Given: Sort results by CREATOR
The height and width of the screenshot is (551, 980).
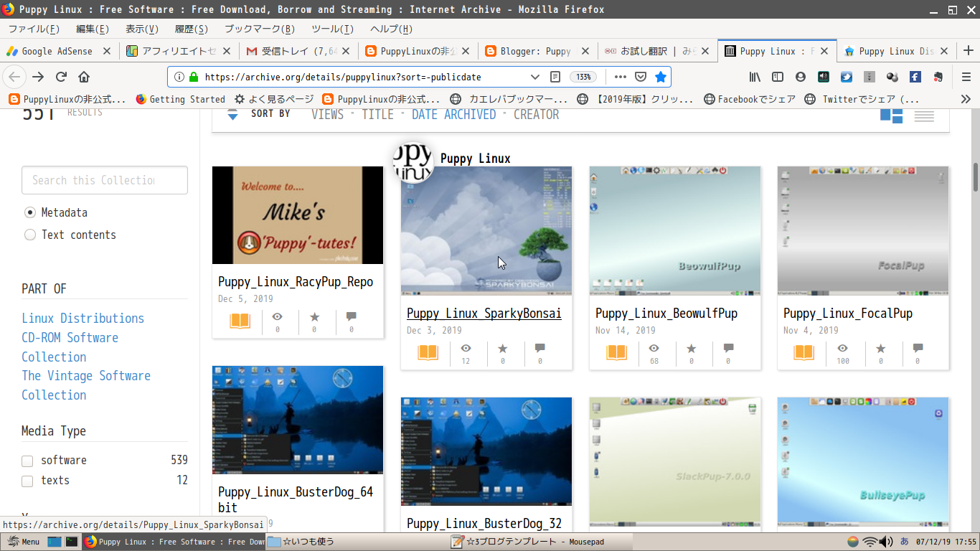Looking at the screenshot, I should (536, 114).
